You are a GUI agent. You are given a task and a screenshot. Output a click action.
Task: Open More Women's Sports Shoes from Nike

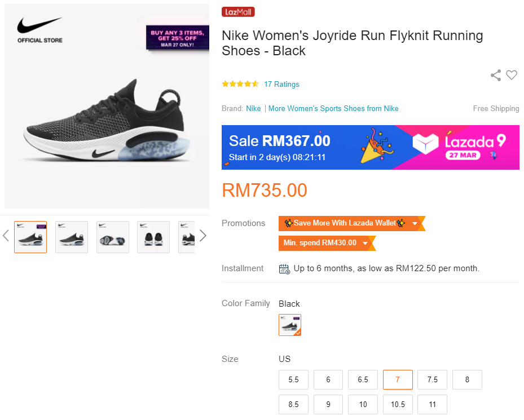(x=333, y=109)
